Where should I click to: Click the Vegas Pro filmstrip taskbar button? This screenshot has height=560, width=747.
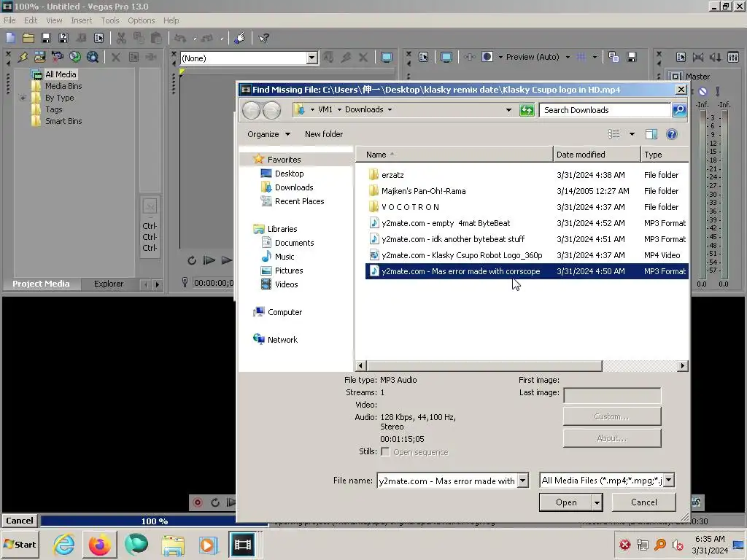(x=242, y=544)
